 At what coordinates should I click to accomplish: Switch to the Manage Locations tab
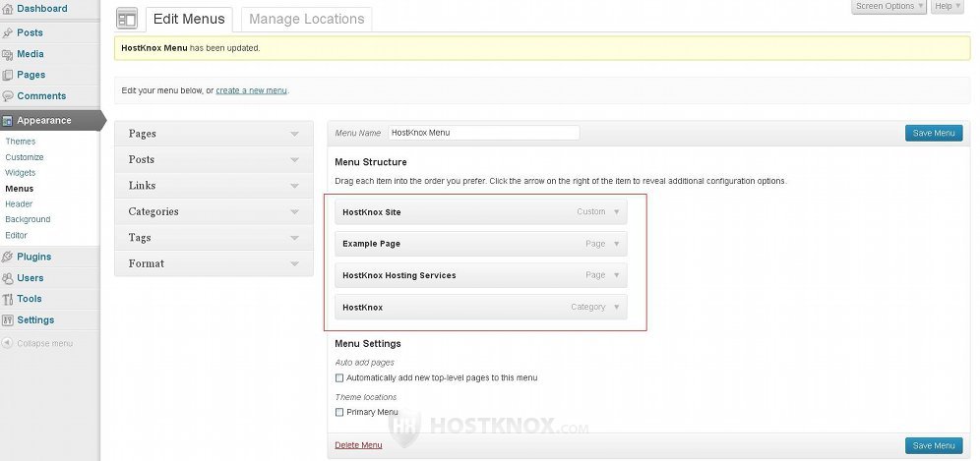[306, 20]
